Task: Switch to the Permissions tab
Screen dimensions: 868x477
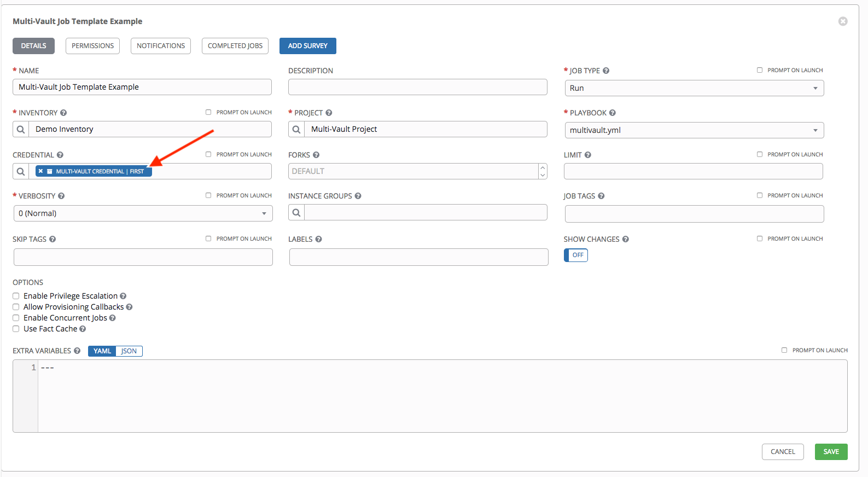Action: pos(92,46)
